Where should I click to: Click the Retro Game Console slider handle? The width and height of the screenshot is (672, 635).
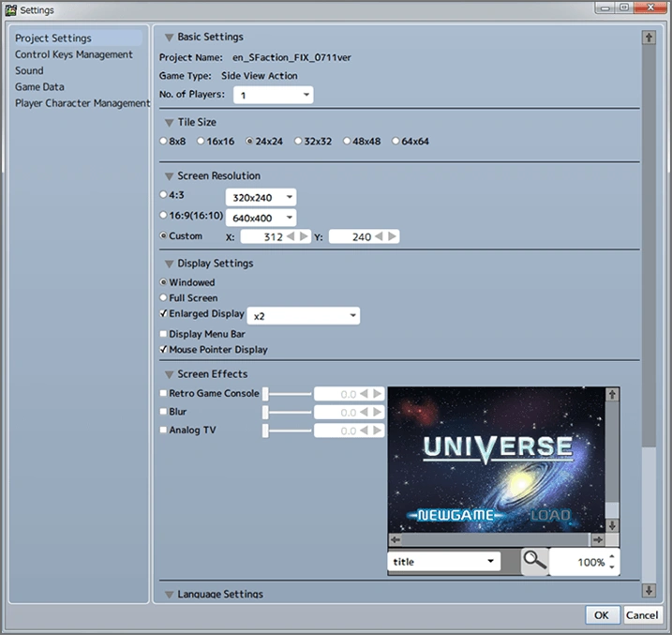(x=265, y=394)
